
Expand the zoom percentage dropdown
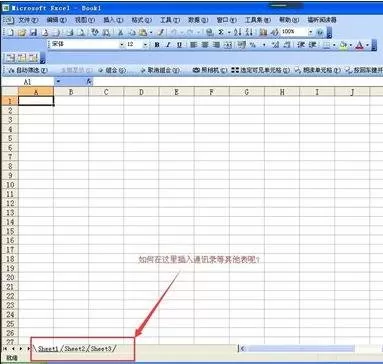click(x=310, y=32)
